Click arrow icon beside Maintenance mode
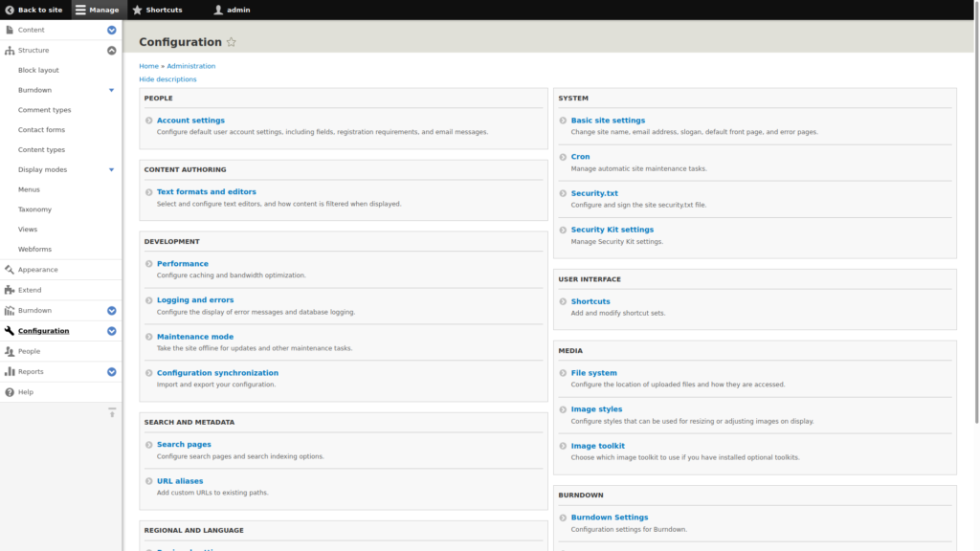 (148, 337)
